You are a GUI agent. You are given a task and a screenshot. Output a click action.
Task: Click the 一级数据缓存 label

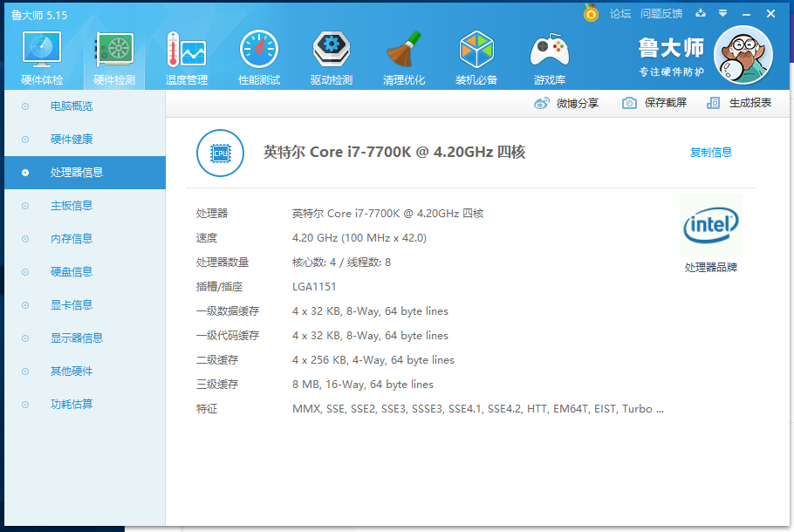228,311
